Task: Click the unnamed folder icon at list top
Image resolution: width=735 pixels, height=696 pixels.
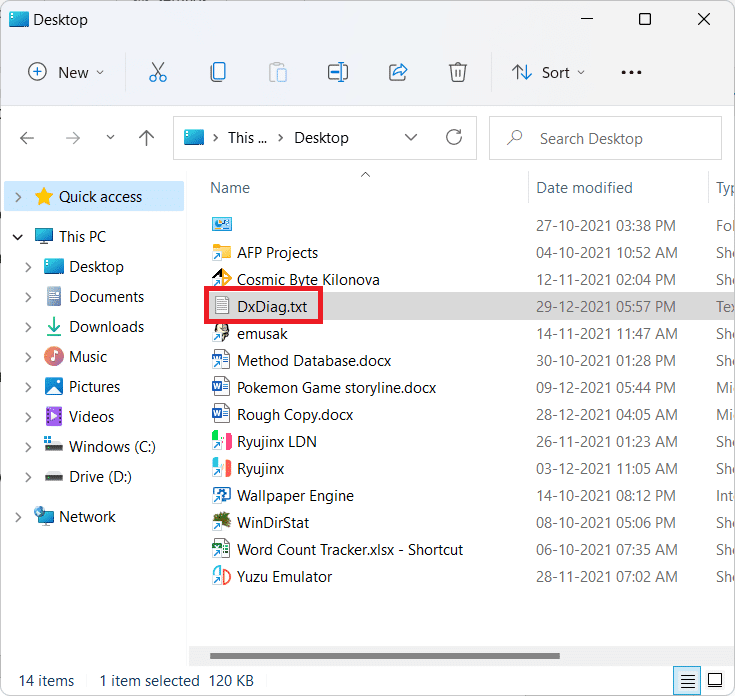Action: coord(222,224)
